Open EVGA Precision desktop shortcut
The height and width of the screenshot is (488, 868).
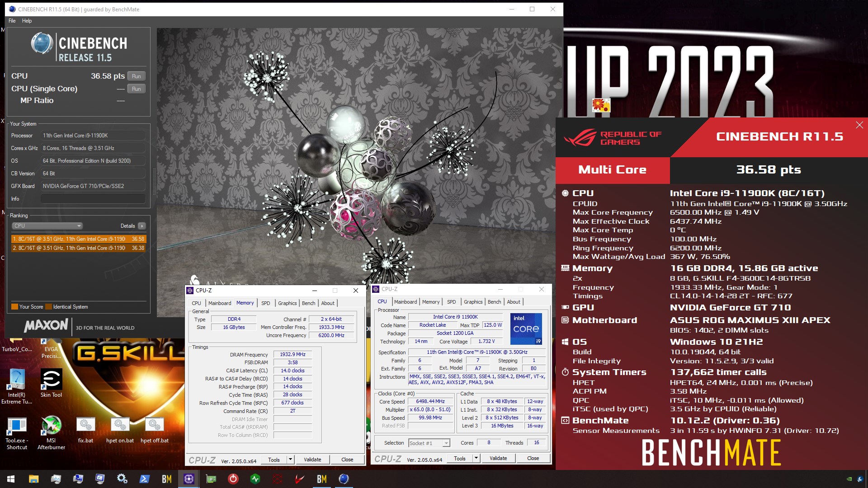click(51, 349)
